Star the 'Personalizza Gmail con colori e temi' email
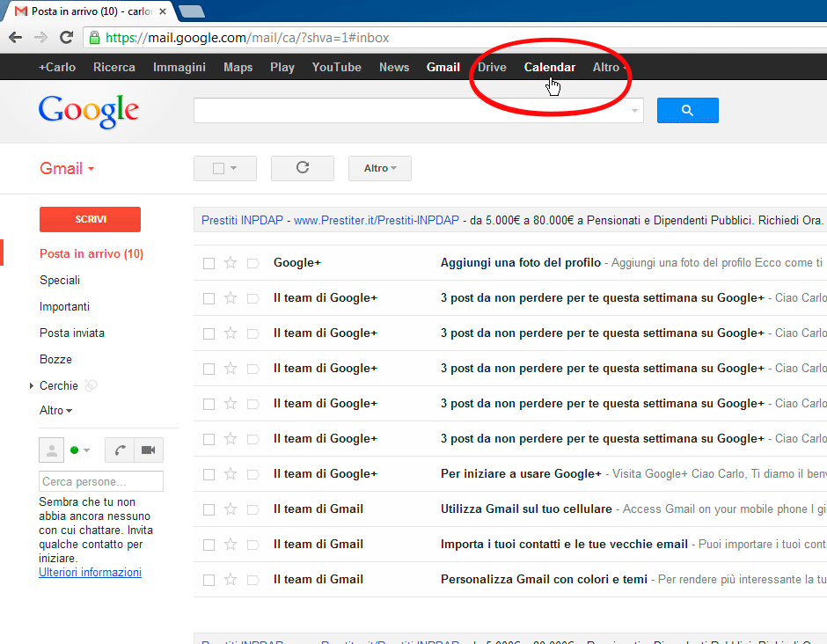827x644 pixels. 231,580
